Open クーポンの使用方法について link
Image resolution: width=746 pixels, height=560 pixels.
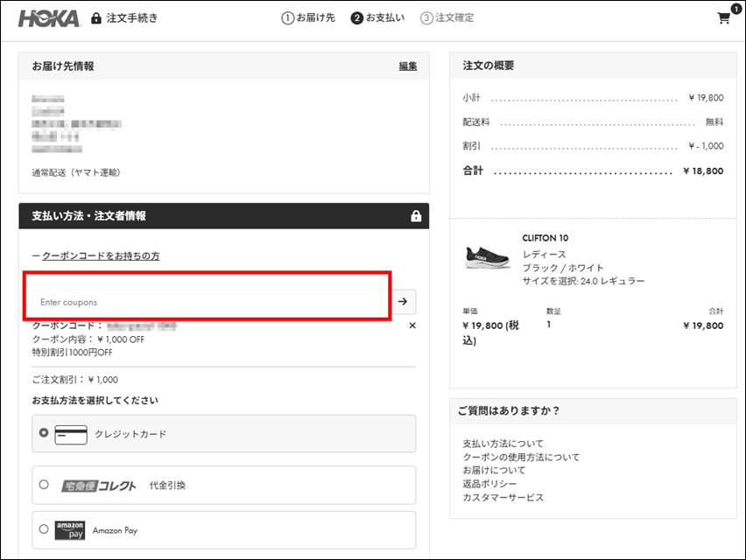click(x=521, y=457)
